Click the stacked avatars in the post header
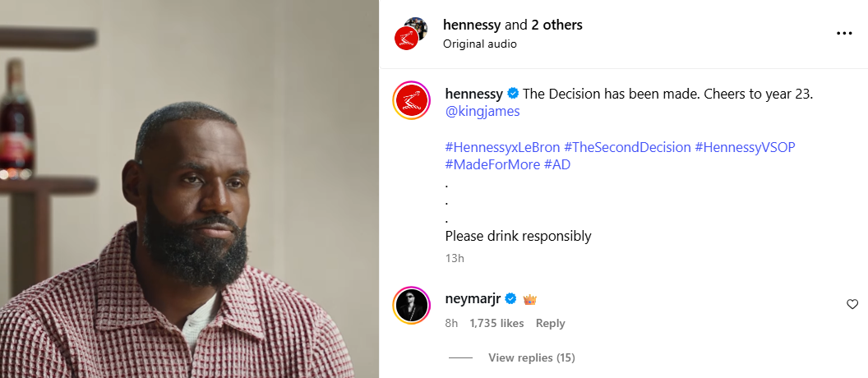This screenshot has height=378, width=868. pyautogui.click(x=410, y=33)
